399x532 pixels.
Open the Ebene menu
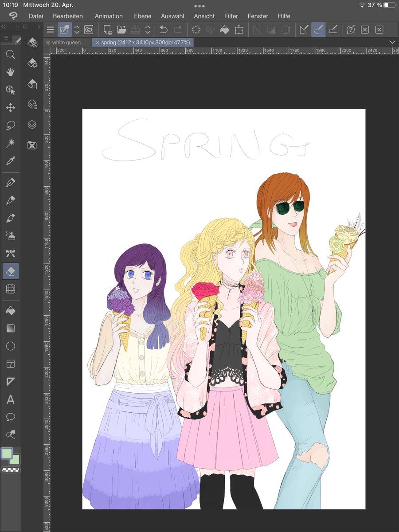[x=143, y=16]
